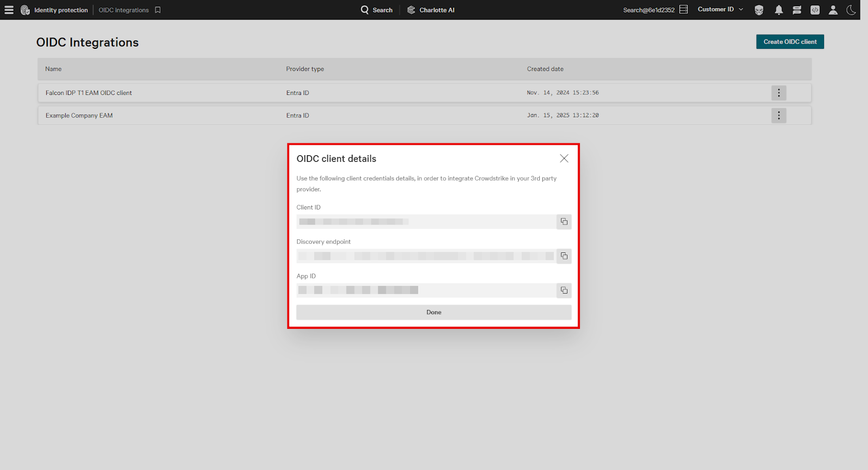Toggle dark mode with moon icon

(851, 10)
